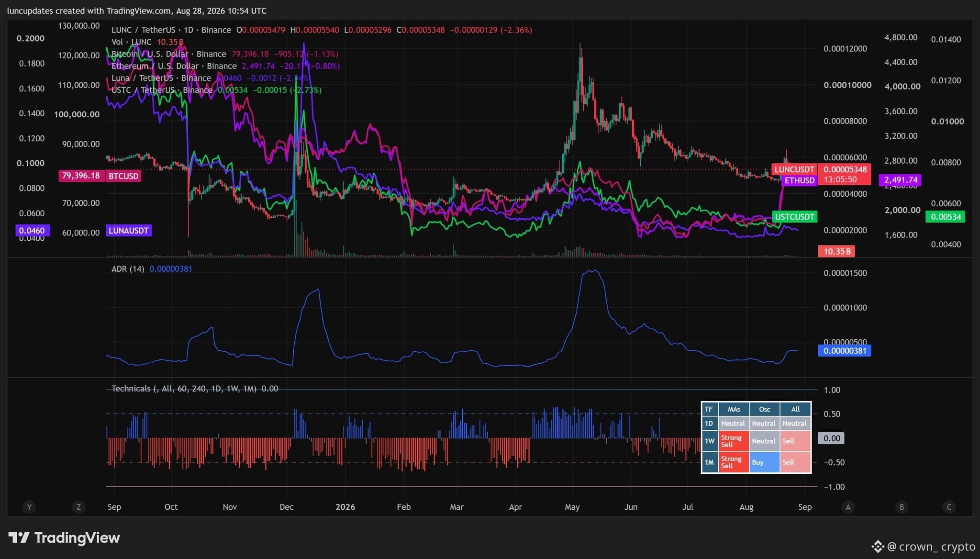Click the 79,396.18 Bitcoin price label

click(81, 176)
